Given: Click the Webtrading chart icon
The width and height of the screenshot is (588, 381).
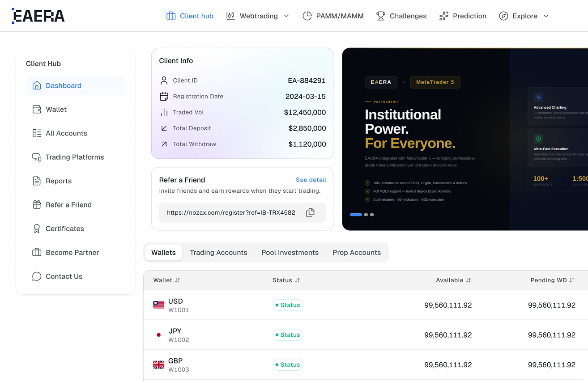Looking at the screenshot, I should (230, 16).
